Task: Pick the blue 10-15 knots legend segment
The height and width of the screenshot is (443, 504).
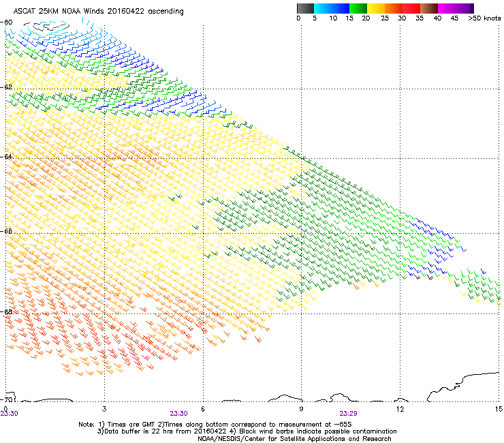Action: pyautogui.click(x=341, y=8)
